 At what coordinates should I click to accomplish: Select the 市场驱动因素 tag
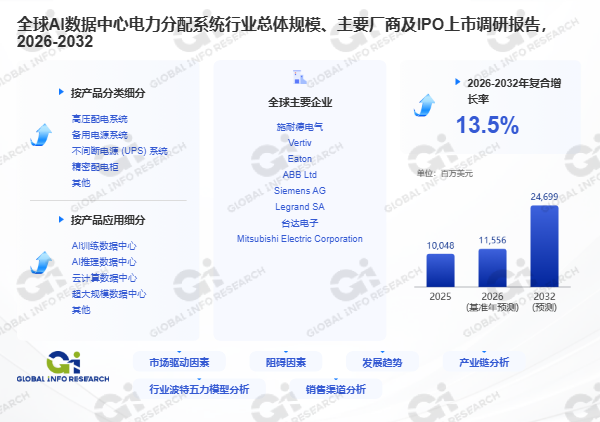179,362
